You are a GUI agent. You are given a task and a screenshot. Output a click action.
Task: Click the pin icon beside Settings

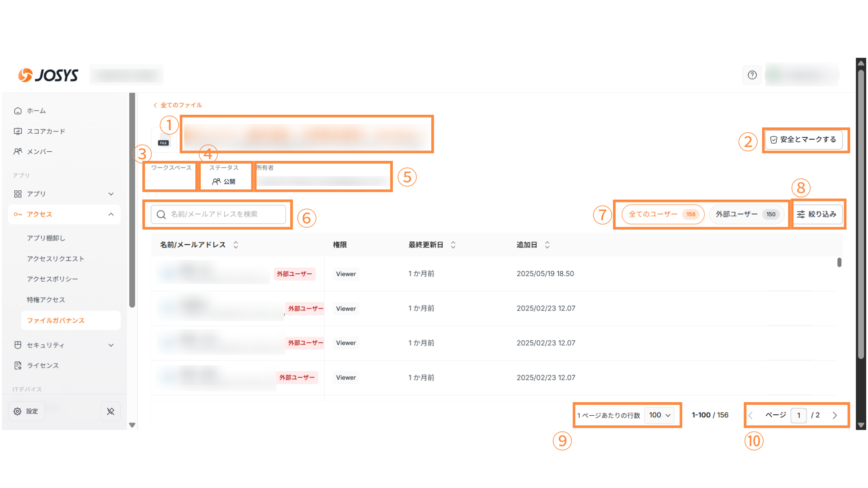(x=110, y=411)
